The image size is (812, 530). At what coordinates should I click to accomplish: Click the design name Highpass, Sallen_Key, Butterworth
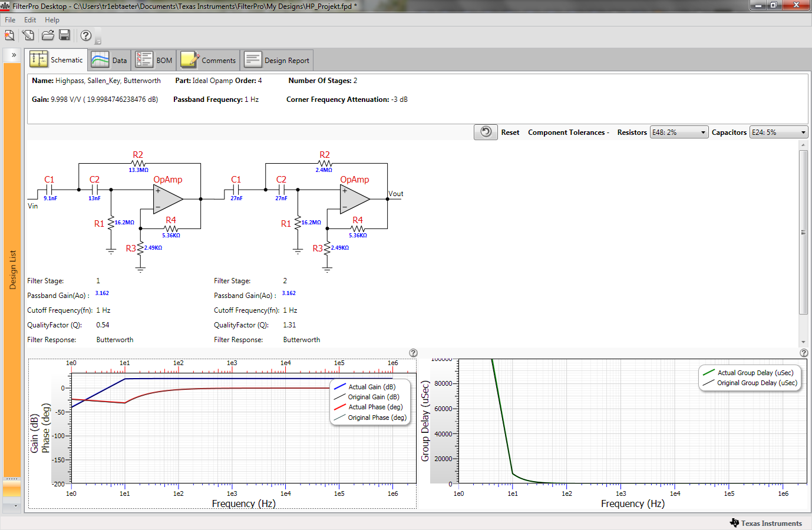click(108, 81)
